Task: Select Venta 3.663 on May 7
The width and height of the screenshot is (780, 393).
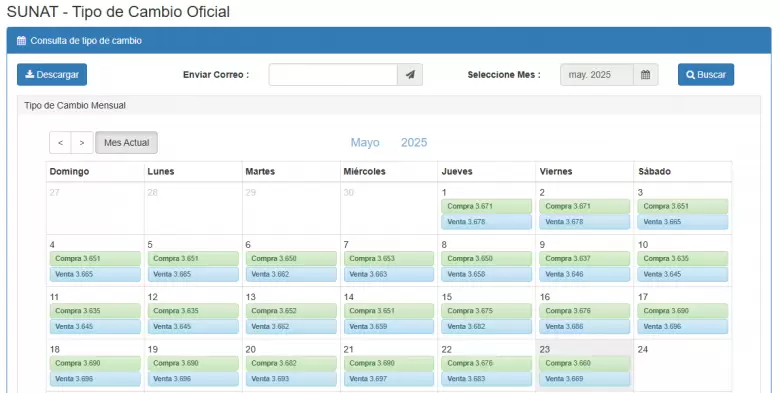Action: 389,274
